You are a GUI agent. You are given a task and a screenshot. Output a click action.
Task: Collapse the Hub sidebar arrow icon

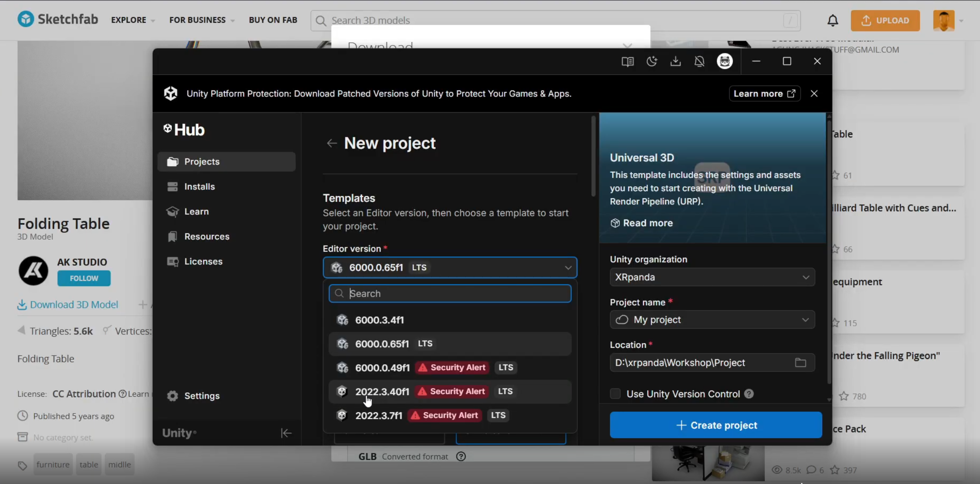(x=286, y=433)
